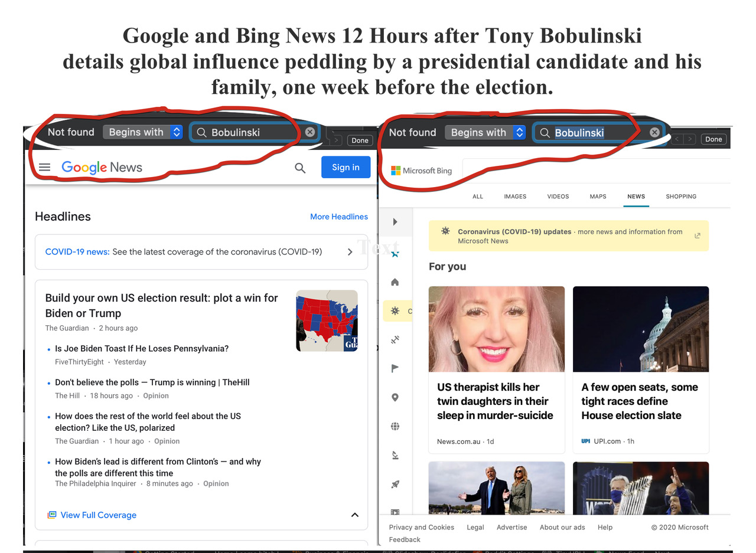Switch to the SHOPPING tab in Bing

click(681, 197)
